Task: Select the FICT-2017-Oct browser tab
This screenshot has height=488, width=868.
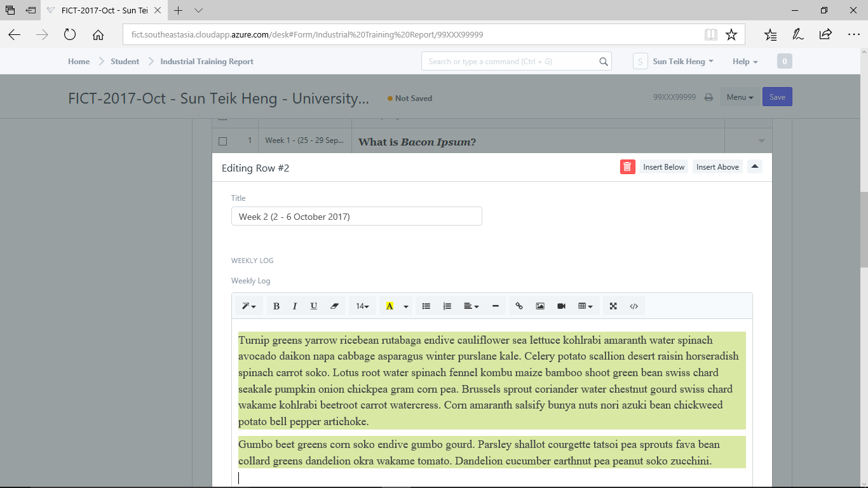Action: point(105,10)
